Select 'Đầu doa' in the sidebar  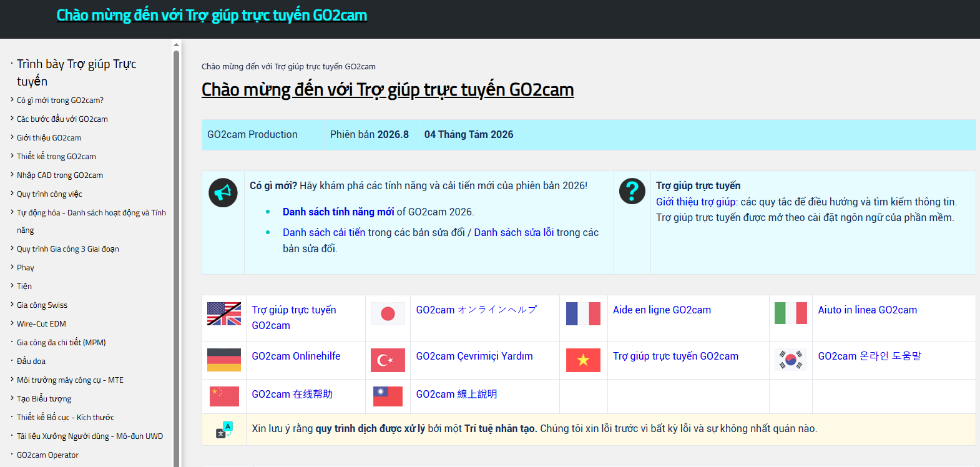click(31, 361)
